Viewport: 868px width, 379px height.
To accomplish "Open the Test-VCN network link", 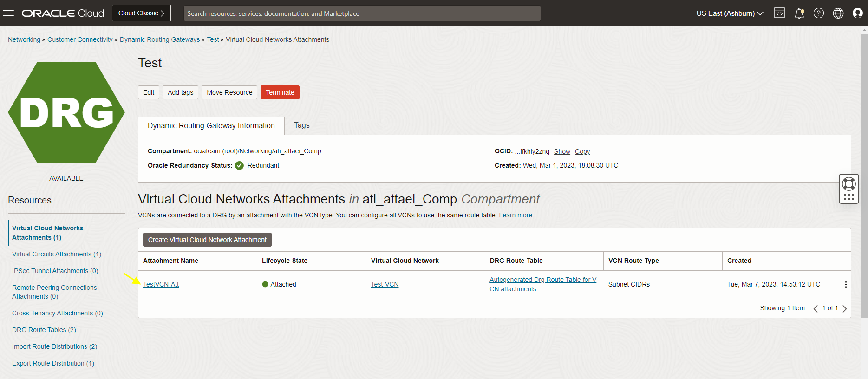I will click(385, 284).
